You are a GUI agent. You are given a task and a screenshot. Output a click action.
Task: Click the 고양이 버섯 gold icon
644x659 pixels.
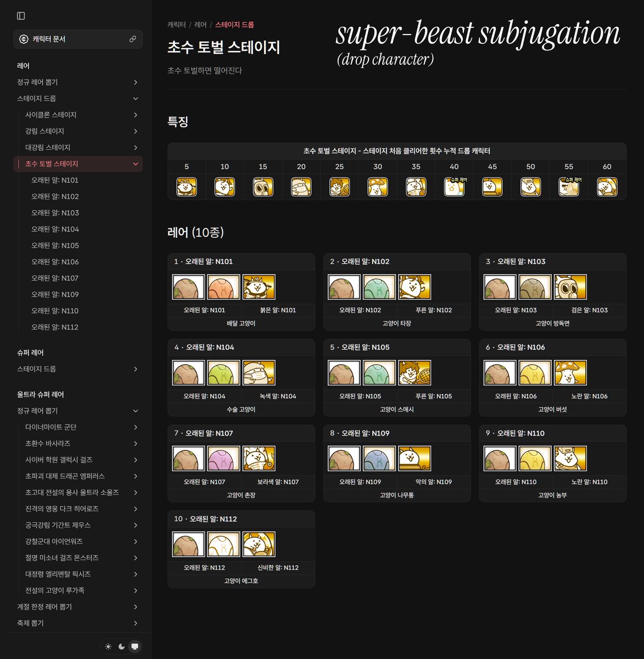[570, 373]
